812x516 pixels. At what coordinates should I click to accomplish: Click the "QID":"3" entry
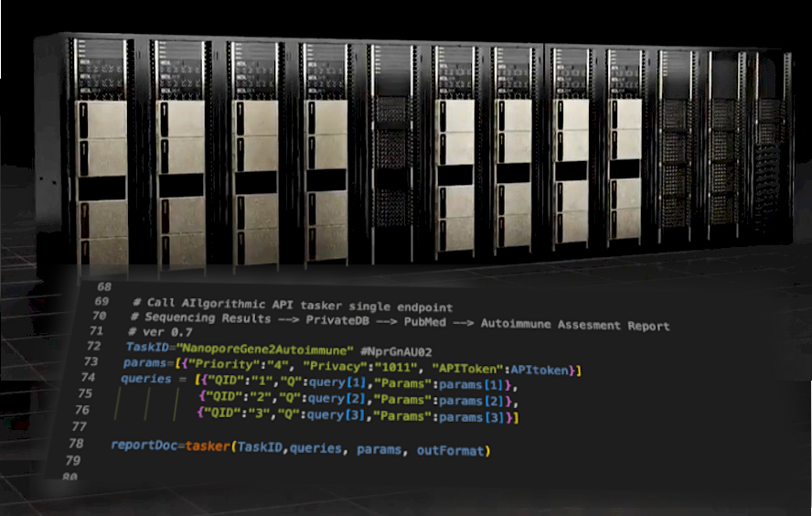(233, 414)
